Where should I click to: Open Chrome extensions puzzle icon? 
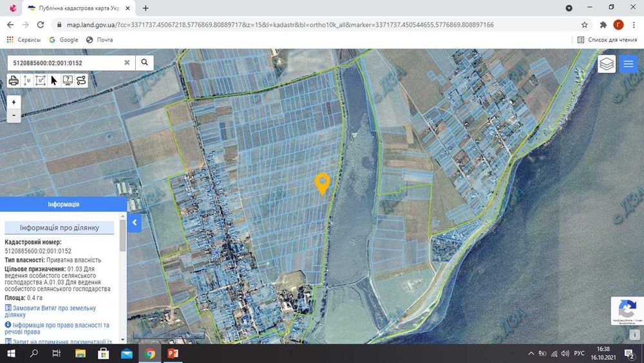pyautogui.click(x=603, y=25)
